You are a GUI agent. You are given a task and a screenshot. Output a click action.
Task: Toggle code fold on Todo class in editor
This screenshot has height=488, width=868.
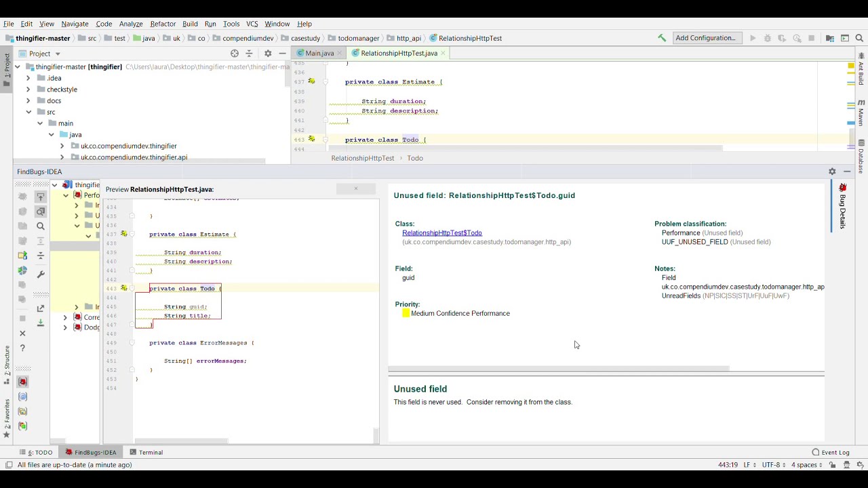tap(325, 140)
